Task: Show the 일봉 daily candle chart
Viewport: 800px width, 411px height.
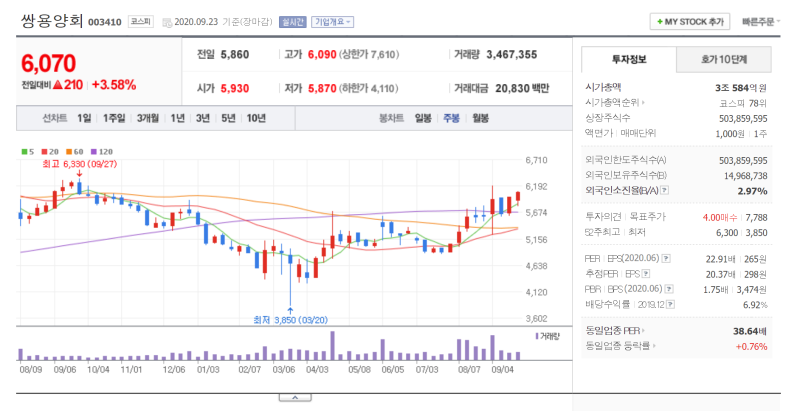Action: pyautogui.click(x=423, y=118)
